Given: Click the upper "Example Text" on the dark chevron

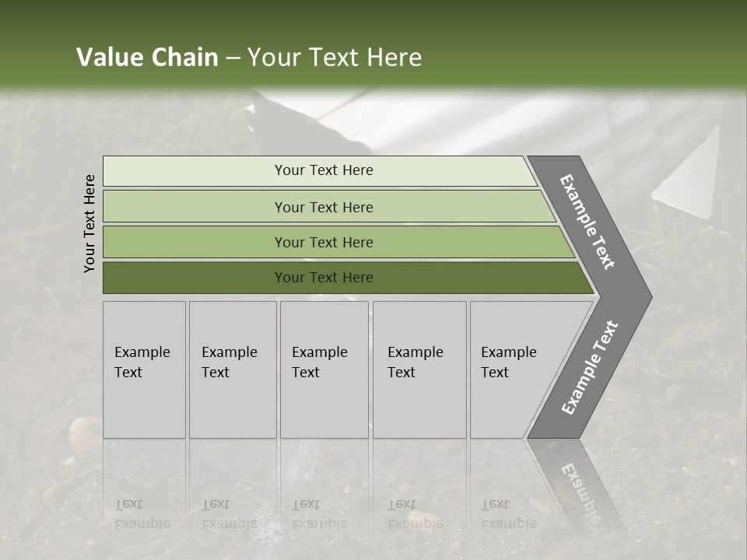Looking at the screenshot, I should [587, 222].
